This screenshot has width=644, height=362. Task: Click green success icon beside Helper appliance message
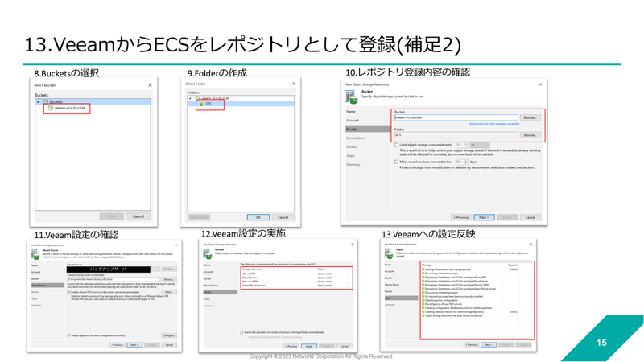[68, 335]
